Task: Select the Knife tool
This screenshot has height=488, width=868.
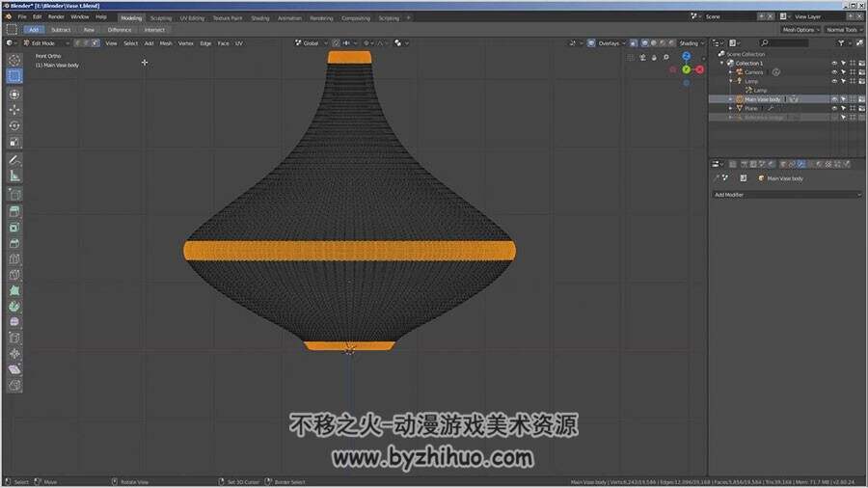Action: click(x=14, y=275)
